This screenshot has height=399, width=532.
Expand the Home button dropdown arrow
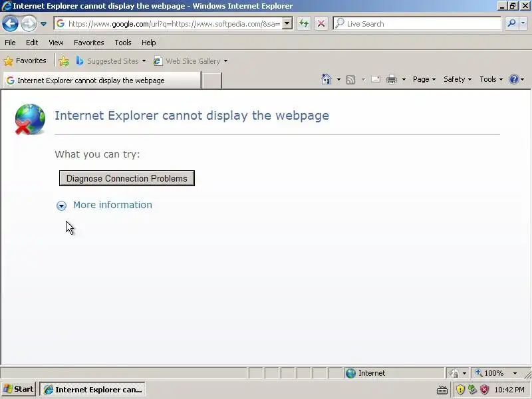tap(338, 79)
